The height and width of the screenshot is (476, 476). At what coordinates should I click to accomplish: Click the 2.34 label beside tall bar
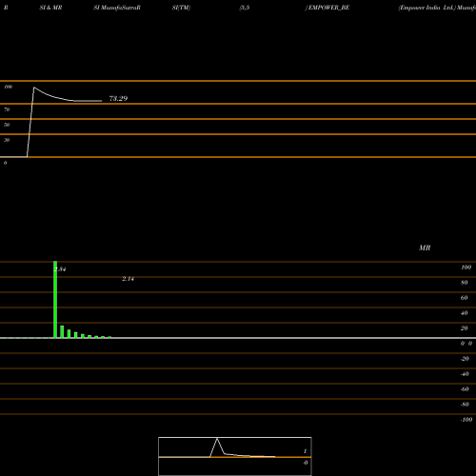pos(60,269)
